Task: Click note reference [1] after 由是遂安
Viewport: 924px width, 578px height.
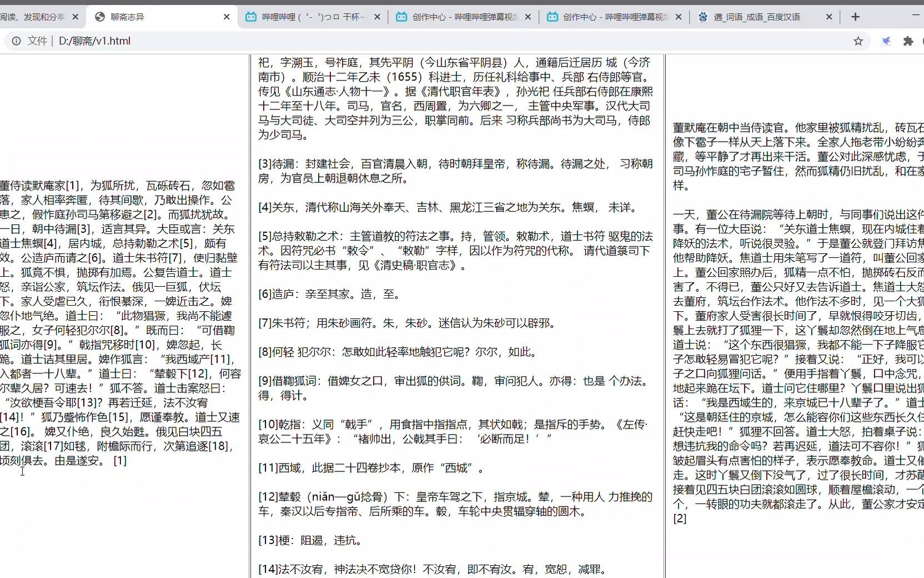Action: [120, 461]
